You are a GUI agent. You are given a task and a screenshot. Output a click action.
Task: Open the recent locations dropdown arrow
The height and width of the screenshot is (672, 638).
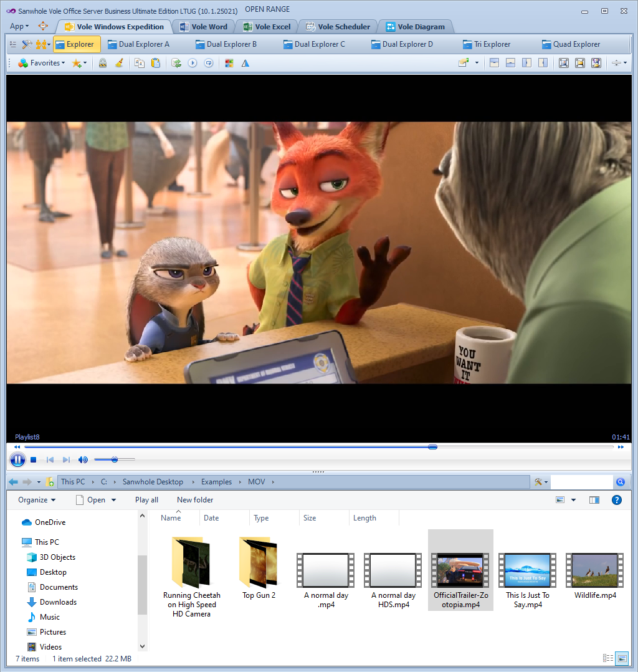point(39,482)
